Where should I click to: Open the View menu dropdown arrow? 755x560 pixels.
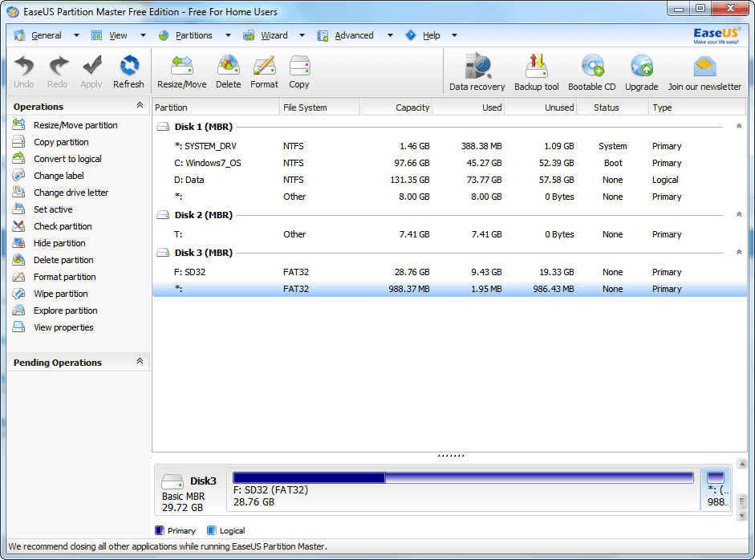tap(143, 35)
